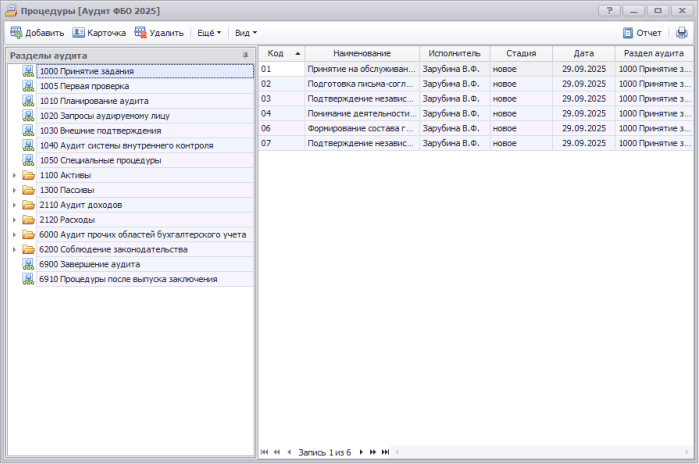Expand the 2120 Расходы tree node
699x464 pixels.
(14, 220)
